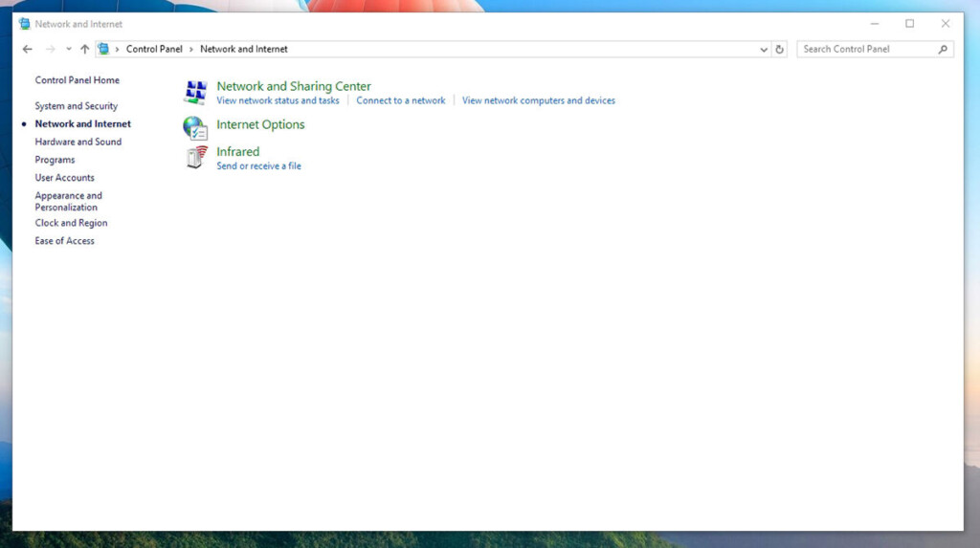Go up one level with Up arrow
Screen dimensions: 980x548
point(84,49)
